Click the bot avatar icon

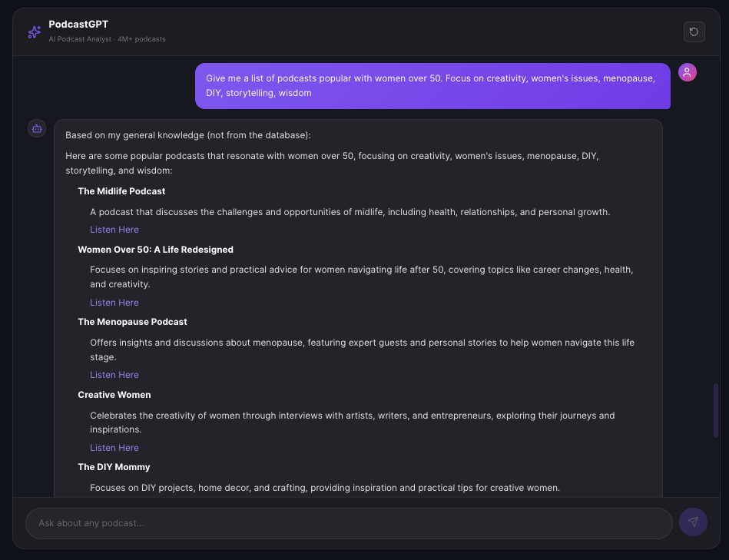click(x=37, y=128)
